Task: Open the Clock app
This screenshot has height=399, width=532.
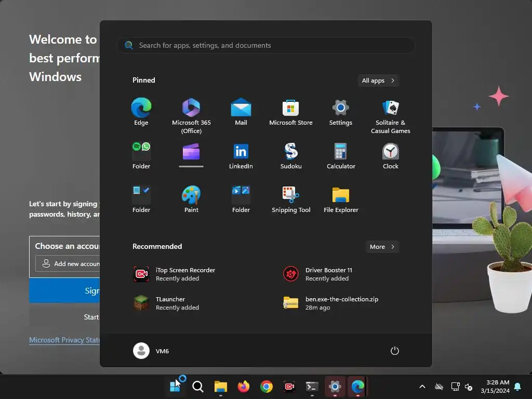Action: click(x=391, y=156)
